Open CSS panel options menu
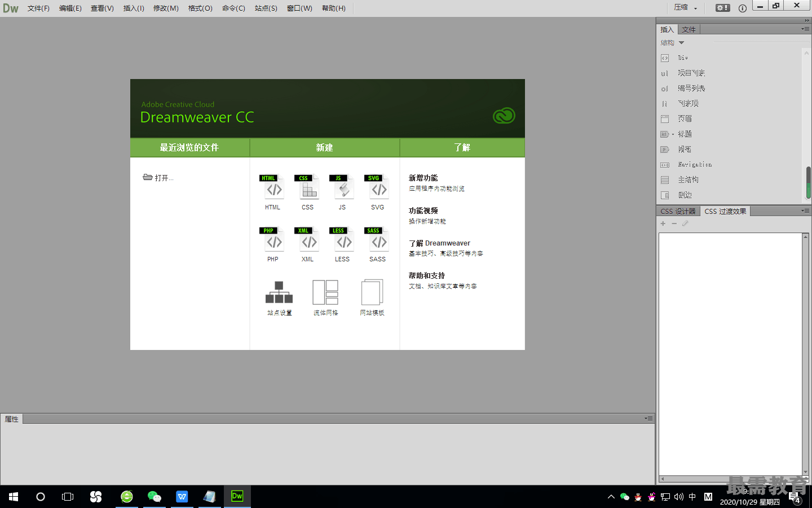 pyautogui.click(x=805, y=211)
